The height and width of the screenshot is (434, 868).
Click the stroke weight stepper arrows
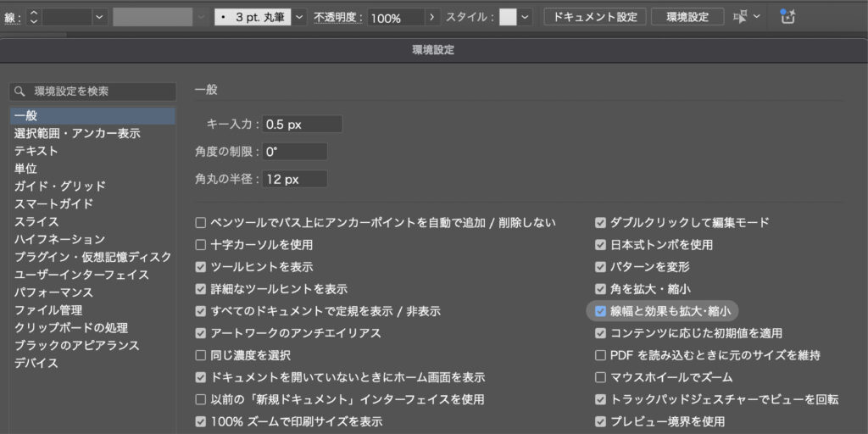click(x=34, y=17)
